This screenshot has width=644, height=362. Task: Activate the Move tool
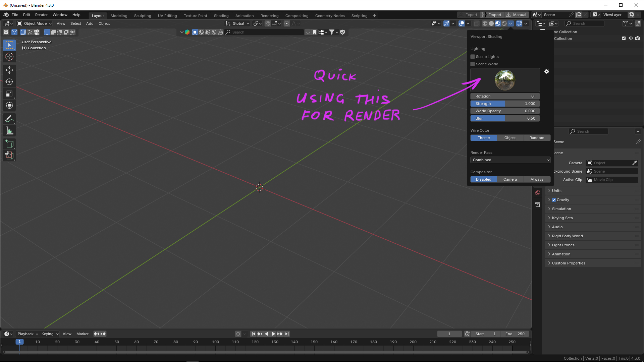(9, 70)
